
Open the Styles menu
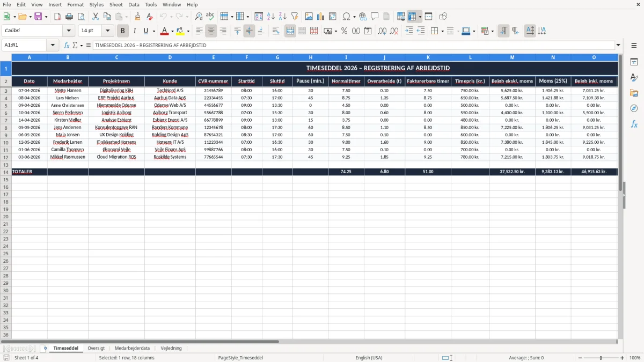pyautogui.click(x=97, y=4)
